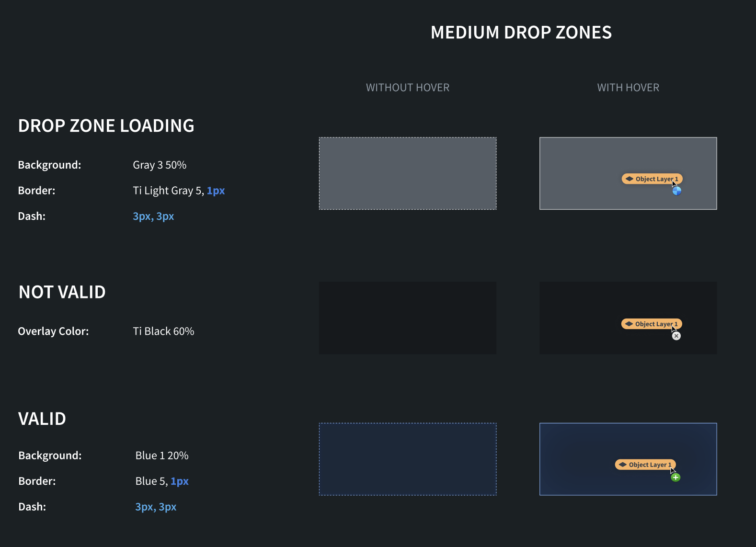Click the NOT VALID heading
This screenshot has width=756, height=547.
click(x=62, y=292)
